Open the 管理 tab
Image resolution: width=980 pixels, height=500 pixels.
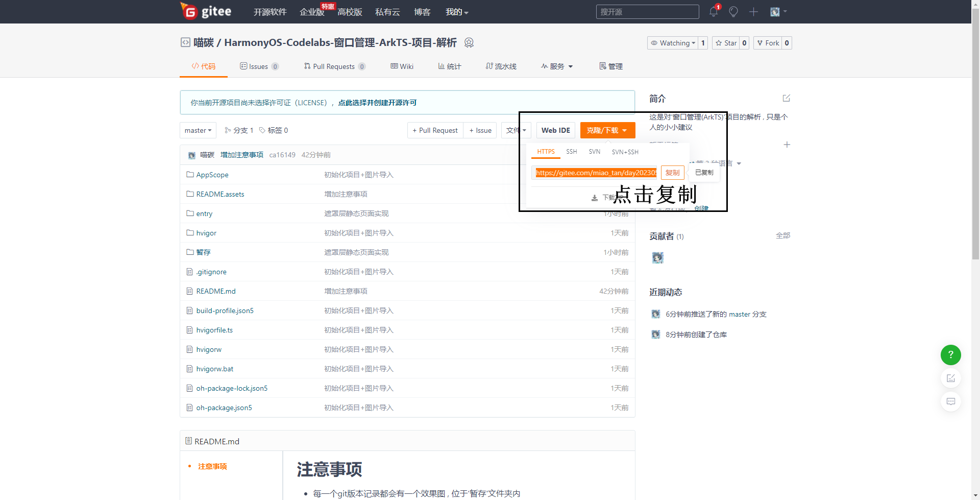click(x=610, y=66)
